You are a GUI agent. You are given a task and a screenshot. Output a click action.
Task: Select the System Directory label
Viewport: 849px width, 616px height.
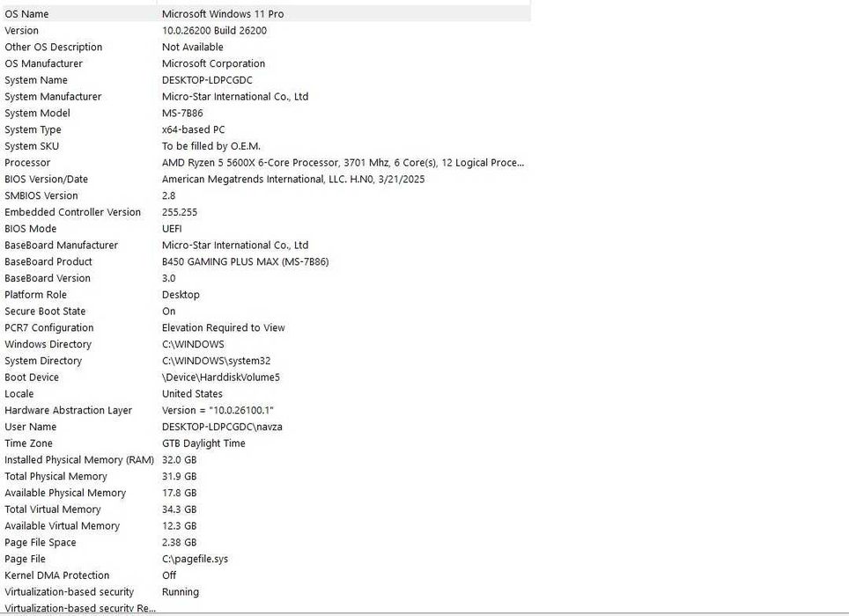pyautogui.click(x=43, y=361)
